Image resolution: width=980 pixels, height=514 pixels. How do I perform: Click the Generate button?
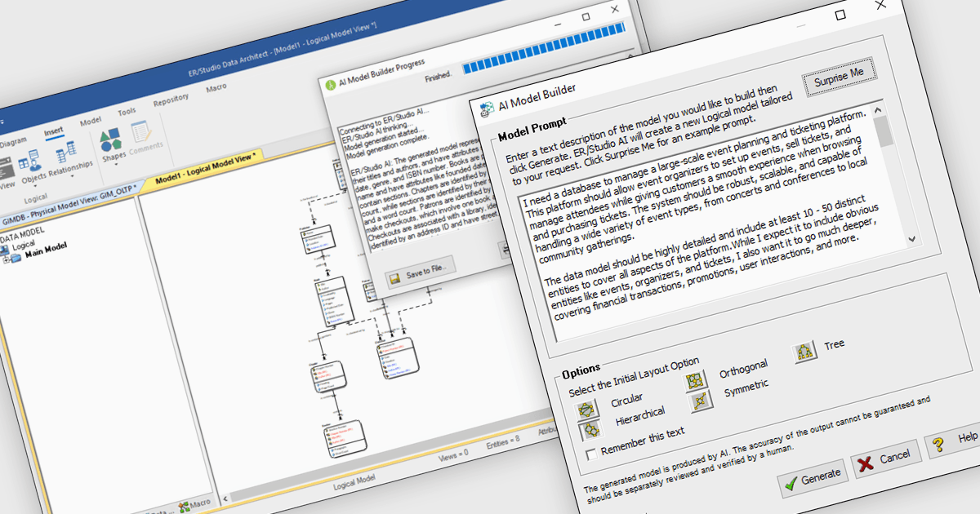[x=812, y=476]
